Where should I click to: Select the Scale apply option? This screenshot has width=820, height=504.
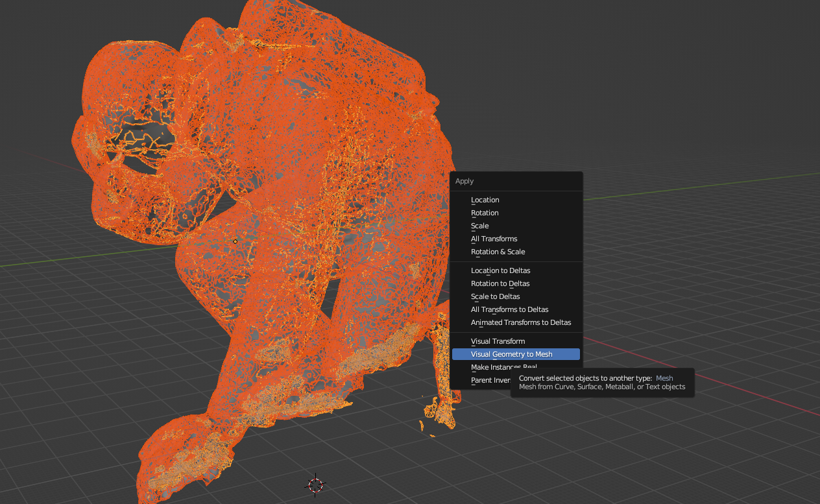pos(479,226)
